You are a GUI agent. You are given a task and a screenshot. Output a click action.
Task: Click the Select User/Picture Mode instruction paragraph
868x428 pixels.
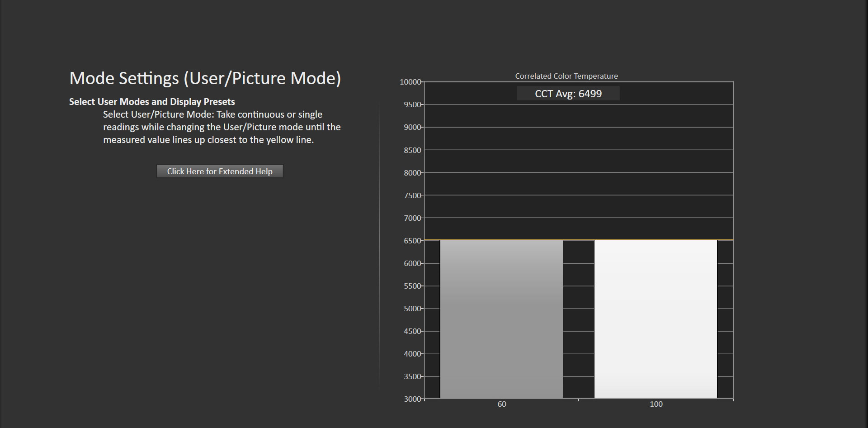coord(222,127)
